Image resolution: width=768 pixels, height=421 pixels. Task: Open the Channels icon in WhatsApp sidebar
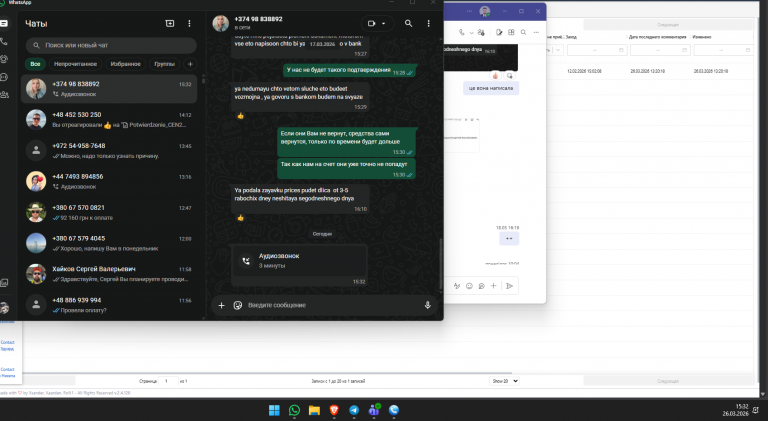[x=4, y=77]
